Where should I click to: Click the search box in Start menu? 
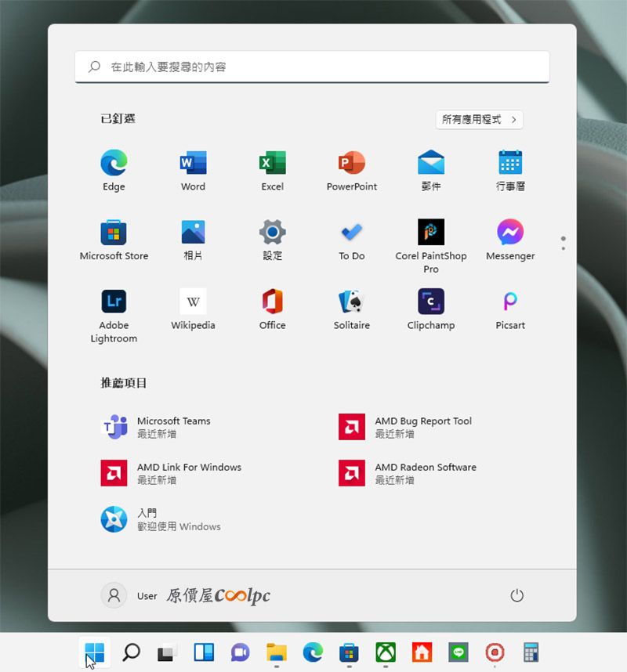coord(312,67)
